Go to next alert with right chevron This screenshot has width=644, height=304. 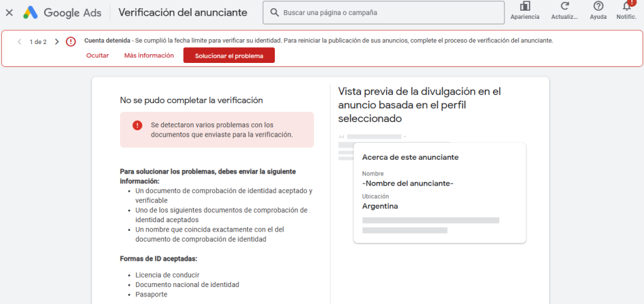pos(57,42)
